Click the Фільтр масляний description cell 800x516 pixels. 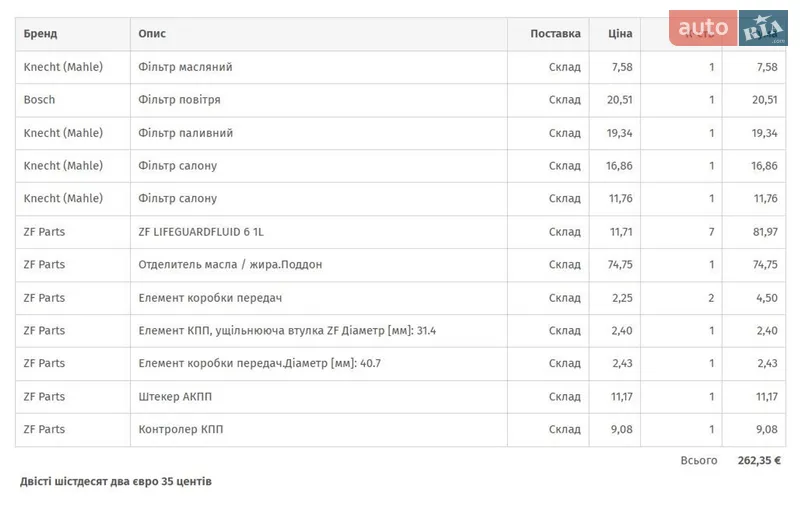coord(185,67)
